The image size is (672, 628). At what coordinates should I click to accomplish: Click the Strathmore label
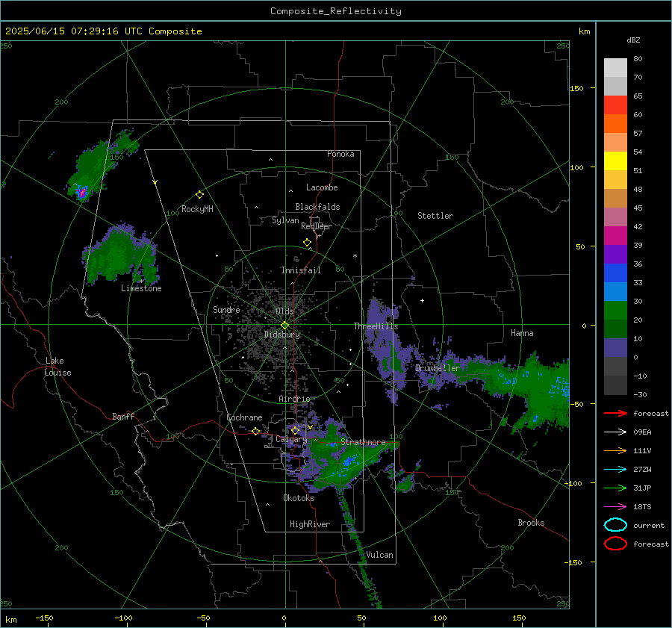tap(363, 442)
